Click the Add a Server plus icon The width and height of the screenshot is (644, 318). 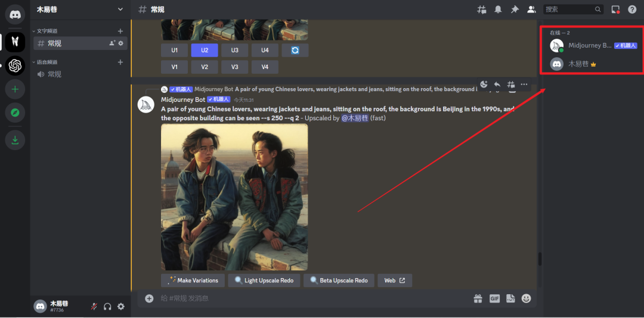click(15, 89)
